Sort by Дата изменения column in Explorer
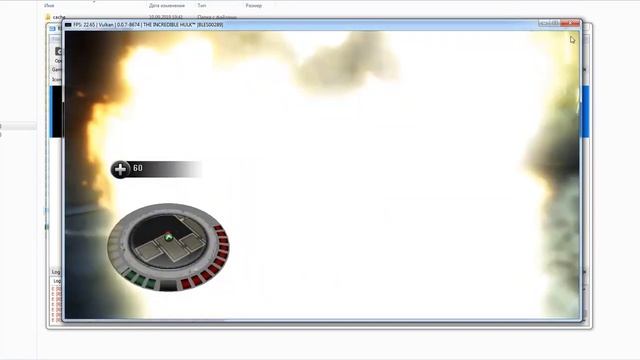640x360 pixels. coord(167,6)
